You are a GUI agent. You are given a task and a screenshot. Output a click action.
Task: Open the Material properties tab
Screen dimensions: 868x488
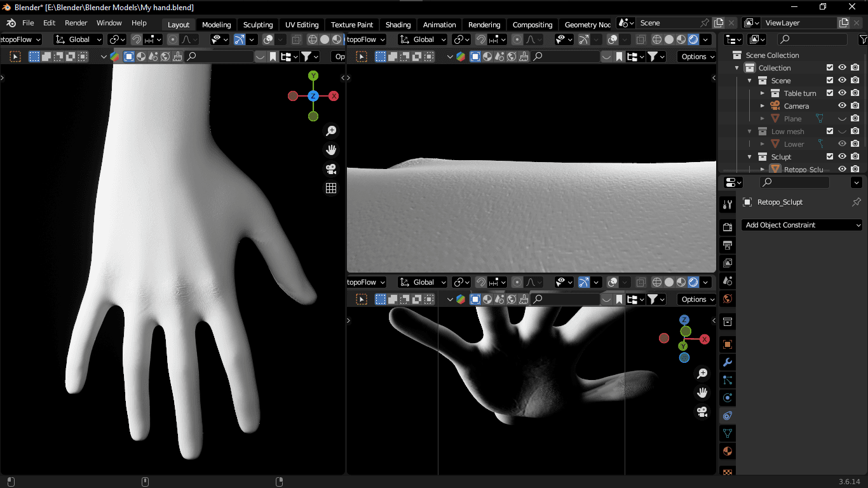tap(728, 451)
